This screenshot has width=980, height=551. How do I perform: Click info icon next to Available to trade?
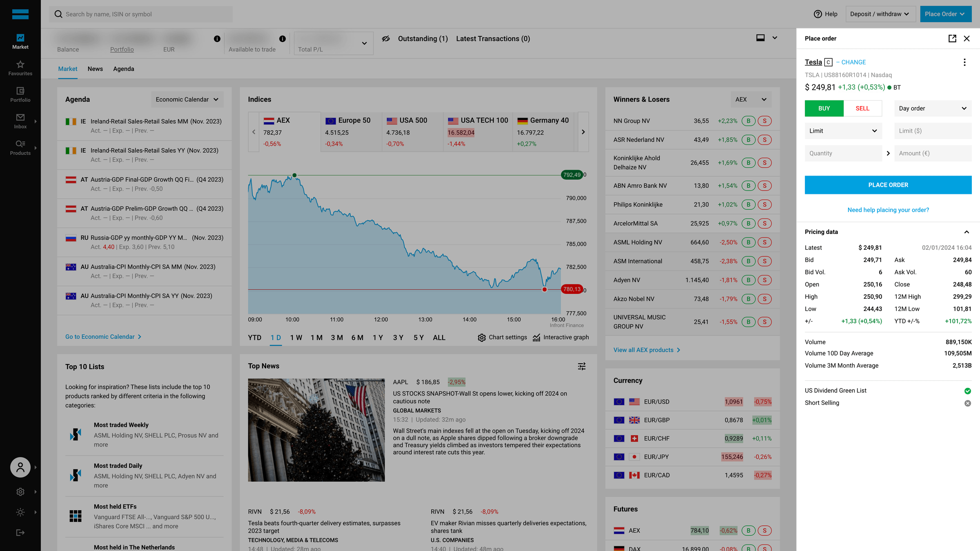[283, 39]
